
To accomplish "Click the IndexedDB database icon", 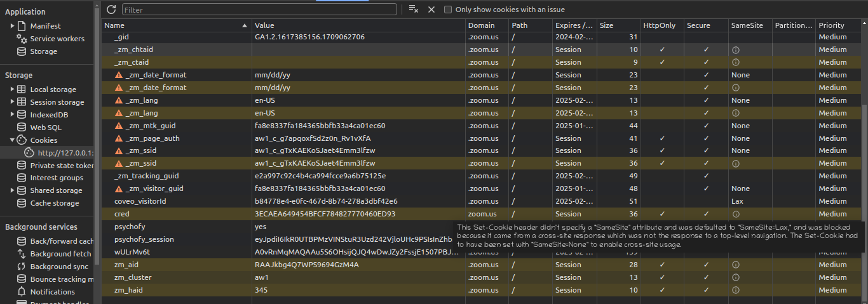I will (x=22, y=115).
